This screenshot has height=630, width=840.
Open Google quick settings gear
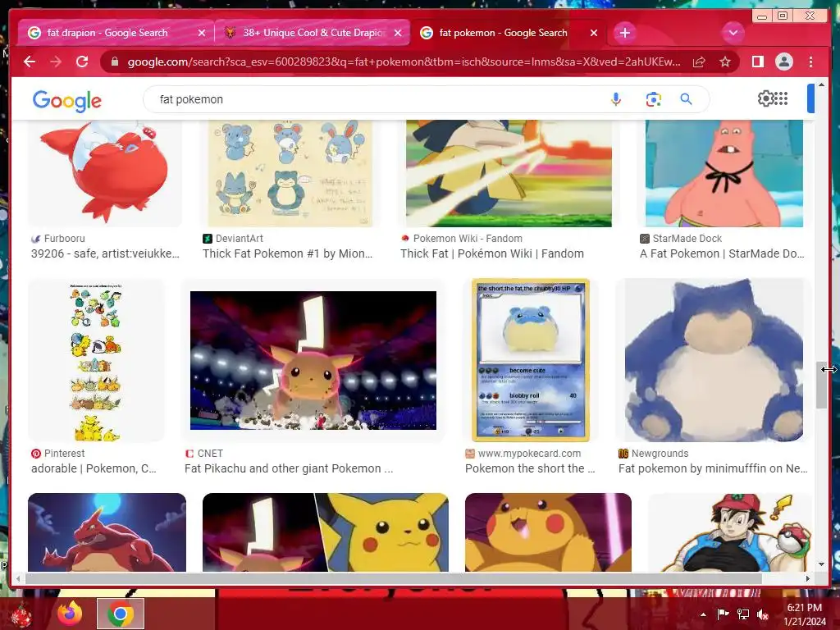tap(765, 98)
